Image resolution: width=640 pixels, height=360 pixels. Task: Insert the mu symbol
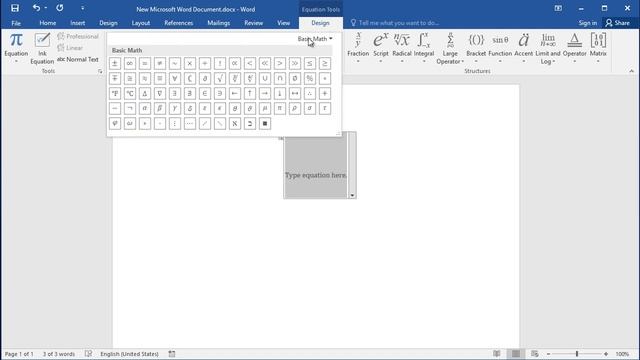265,109
